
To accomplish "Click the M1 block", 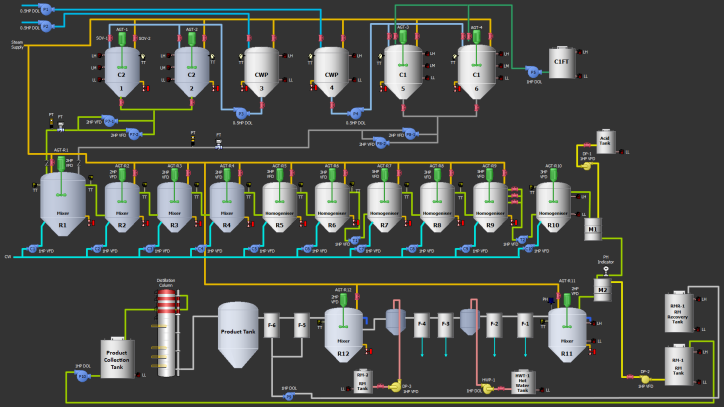I will (x=592, y=228).
